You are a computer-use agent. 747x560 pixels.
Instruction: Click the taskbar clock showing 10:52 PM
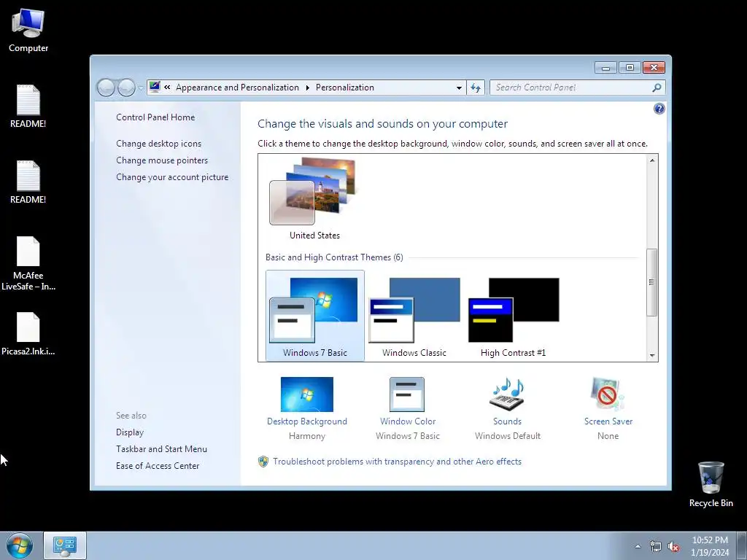pyautogui.click(x=710, y=546)
